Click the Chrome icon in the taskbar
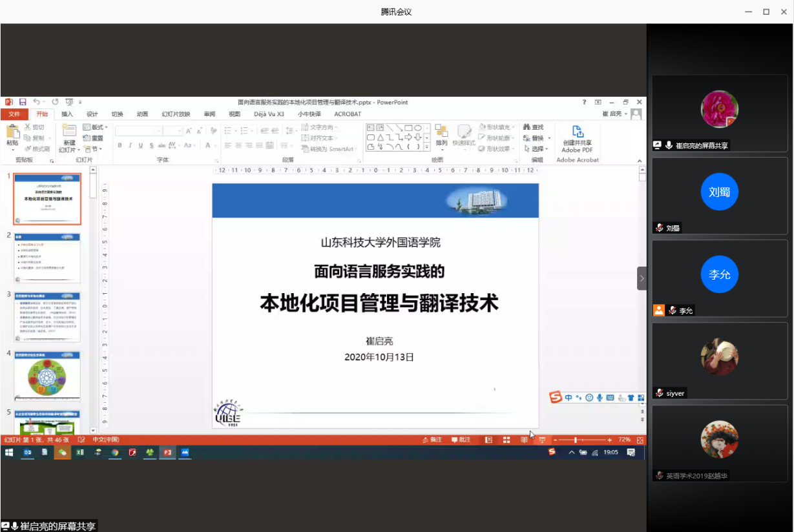The width and height of the screenshot is (794, 532). [115, 453]
